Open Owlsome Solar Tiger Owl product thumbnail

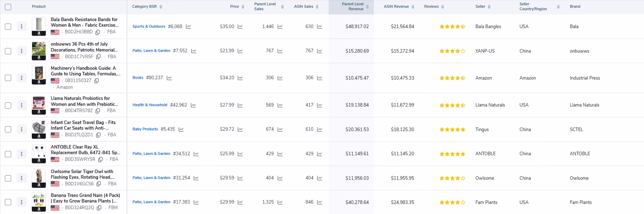pyautogui.click(x=39, y=178)
